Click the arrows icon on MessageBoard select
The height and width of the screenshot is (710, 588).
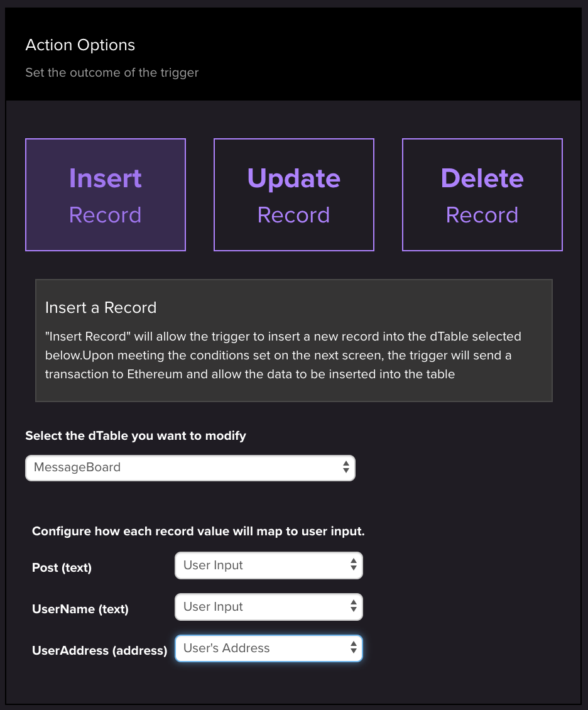(x=346, y=467)
